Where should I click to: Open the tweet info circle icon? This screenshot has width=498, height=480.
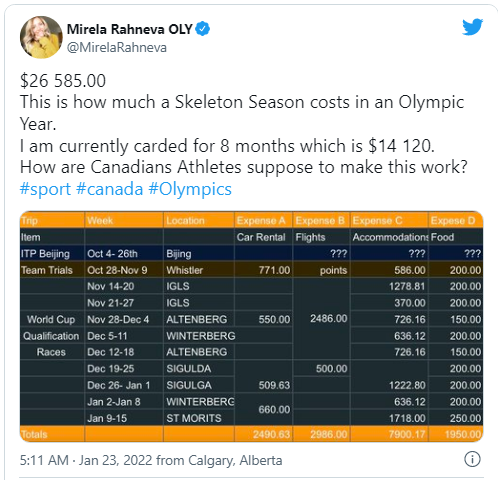472,459
